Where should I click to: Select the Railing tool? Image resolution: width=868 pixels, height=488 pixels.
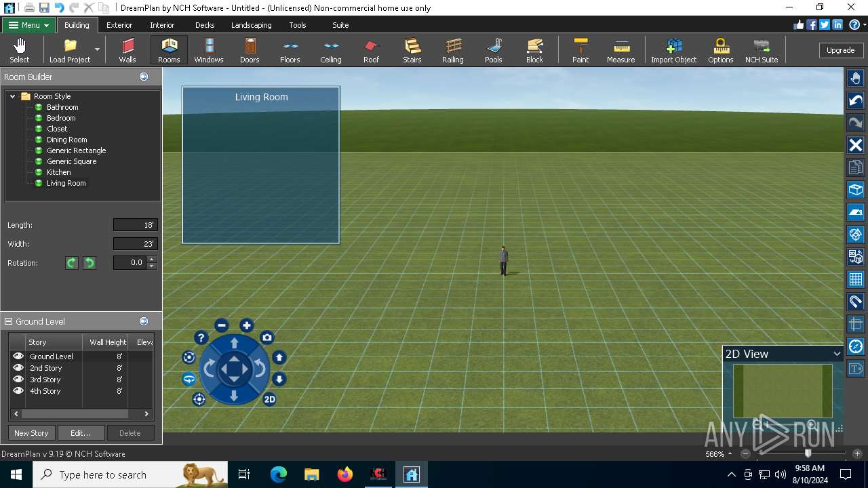[453, 50]
